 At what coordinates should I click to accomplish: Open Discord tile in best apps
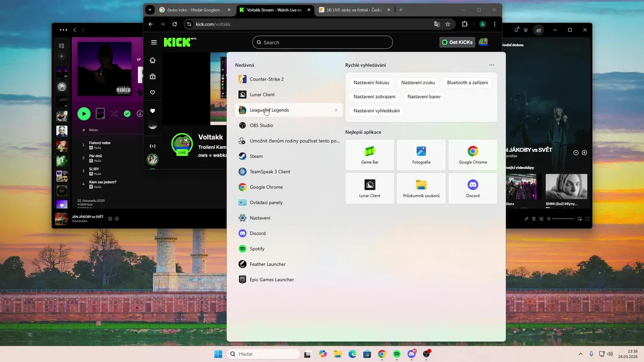pyautogui.click(x=472, y=189)
